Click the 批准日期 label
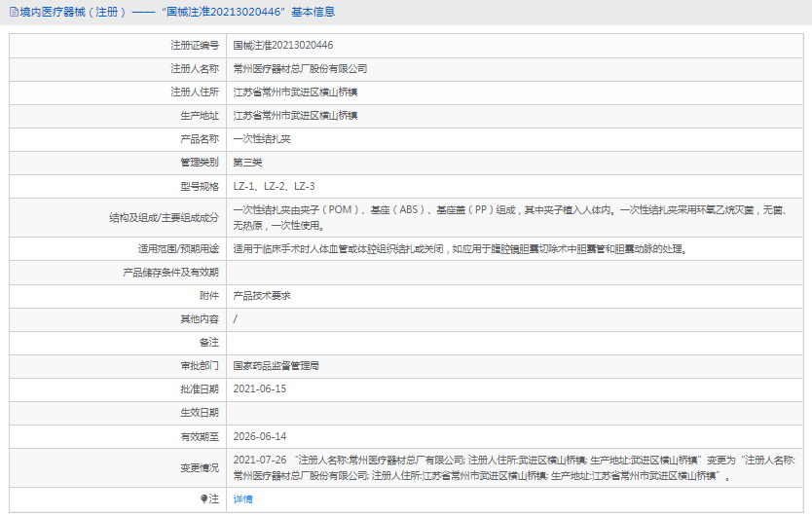This screenshot has height=517, width=812. pyautogui.click(x=200, y=389)
